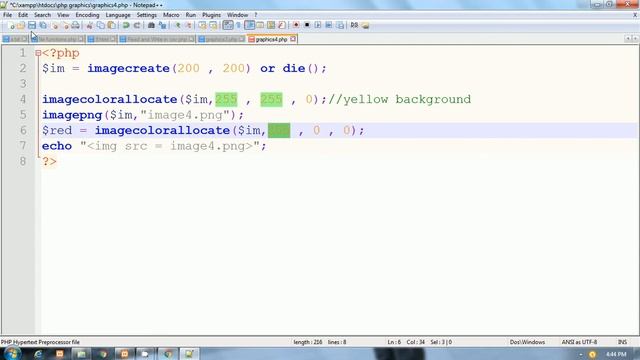Click the Zoom Out toolbar icon
The width and height of the screenshot is (640, 360).
tap(188, 25)
